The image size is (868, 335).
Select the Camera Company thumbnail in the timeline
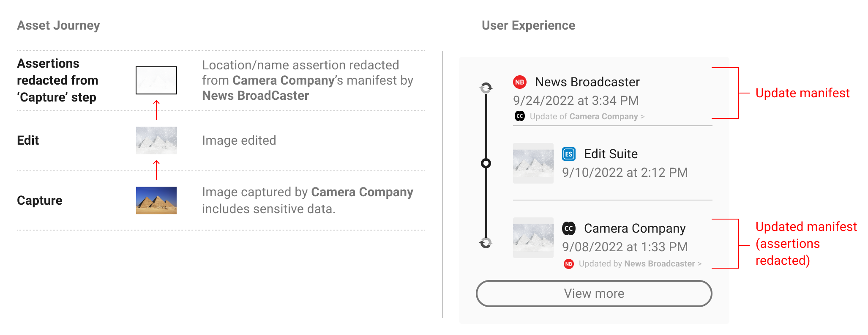[x=533, y=238]
